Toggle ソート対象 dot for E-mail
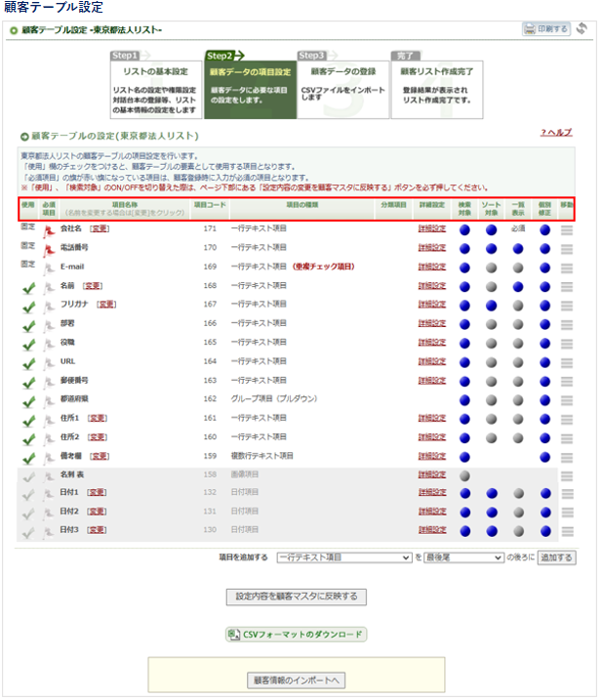The height and width of the screenshot is (700, 603). [x=492, y=268]
